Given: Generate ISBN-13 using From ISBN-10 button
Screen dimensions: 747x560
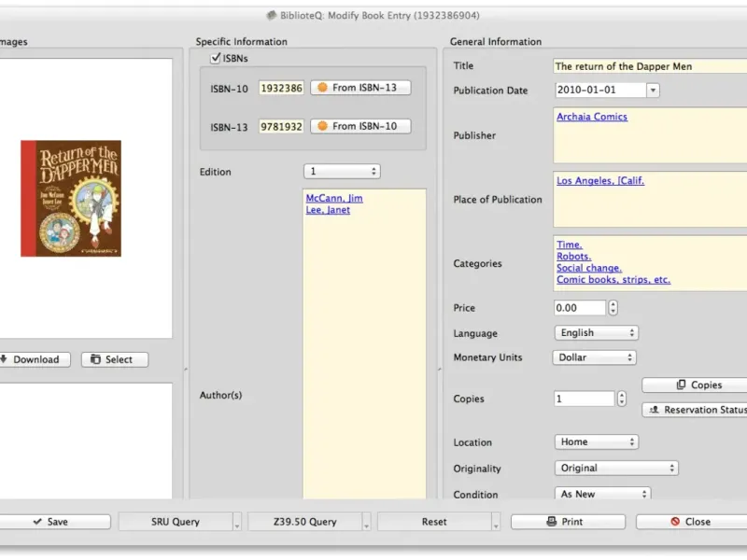Looking at the screenshot, I should coord(360,127).
